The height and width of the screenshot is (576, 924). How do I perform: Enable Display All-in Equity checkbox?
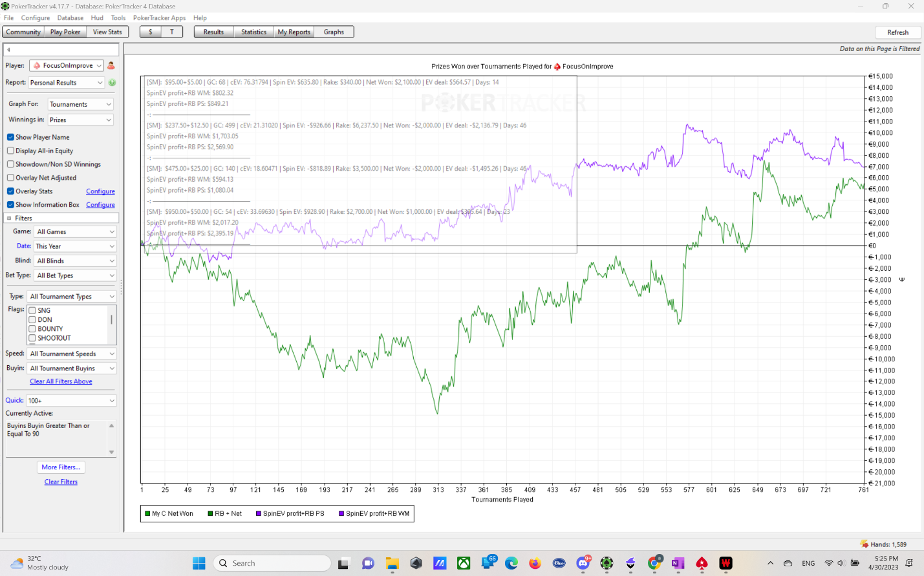pos(11,151)
